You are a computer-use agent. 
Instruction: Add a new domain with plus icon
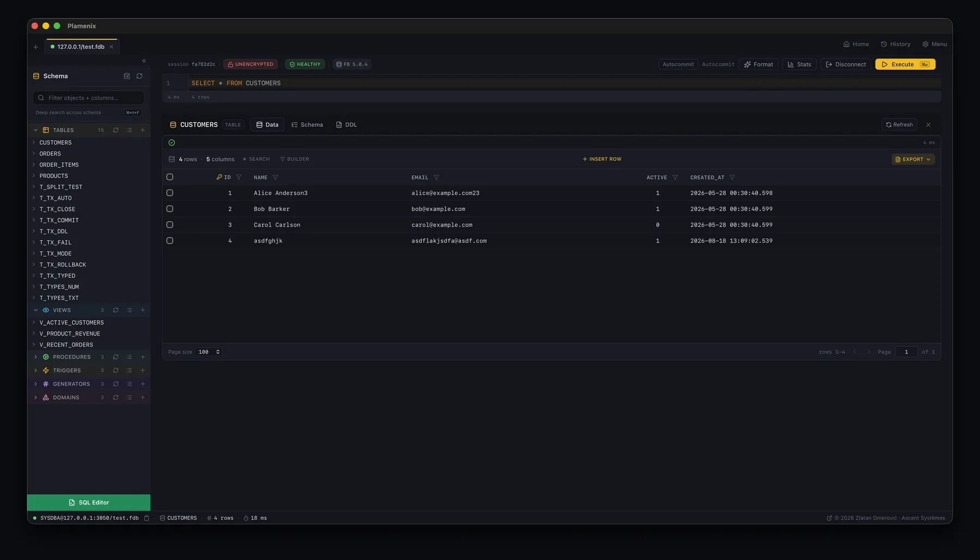[143, 398]
